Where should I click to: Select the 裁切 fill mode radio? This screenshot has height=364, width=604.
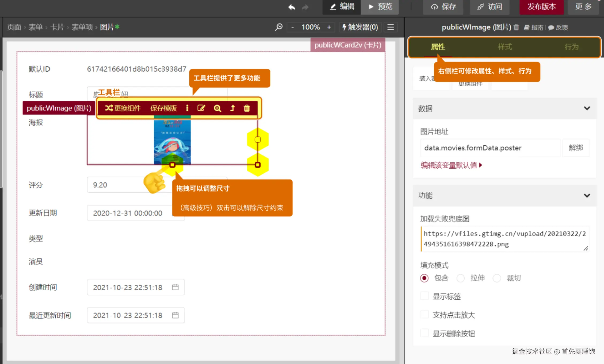pyautogui.click(x=497, y=278)
